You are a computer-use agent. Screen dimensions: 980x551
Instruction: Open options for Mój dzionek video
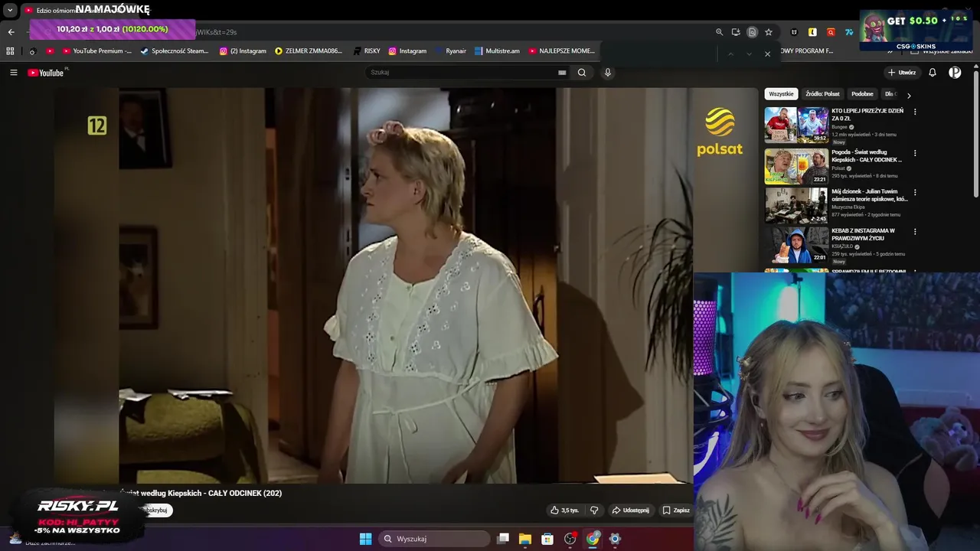(x=915, y=192)
